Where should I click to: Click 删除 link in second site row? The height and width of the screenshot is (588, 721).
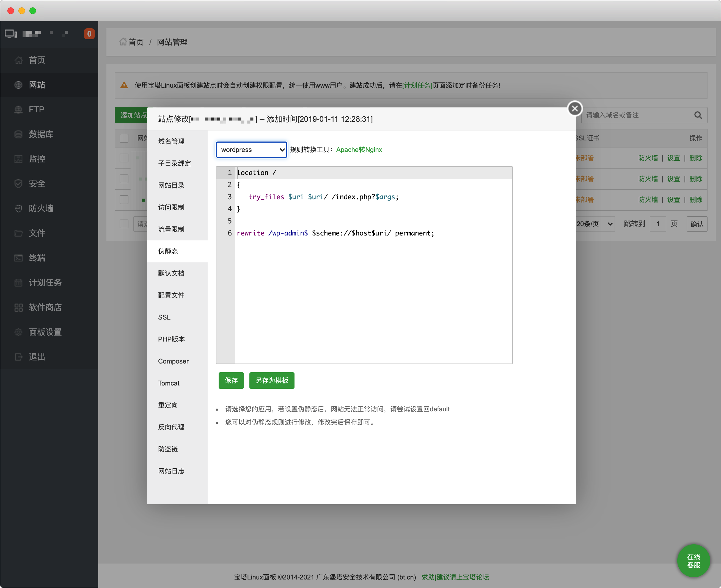696,179
